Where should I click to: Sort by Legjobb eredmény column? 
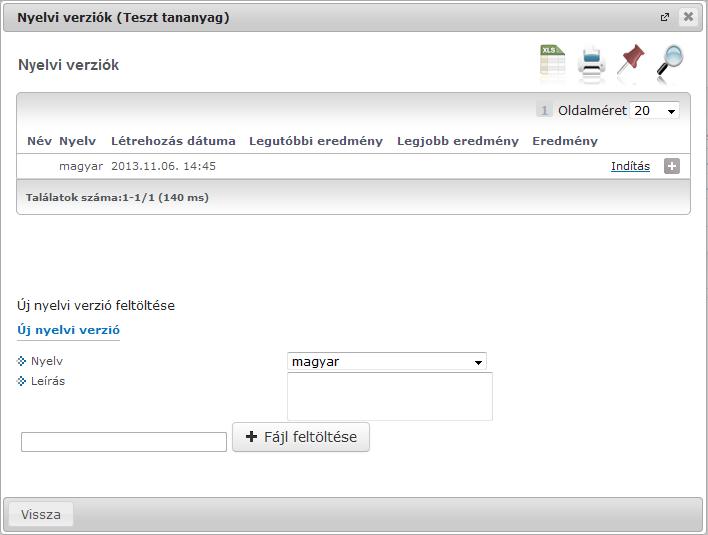coord(458,141)
